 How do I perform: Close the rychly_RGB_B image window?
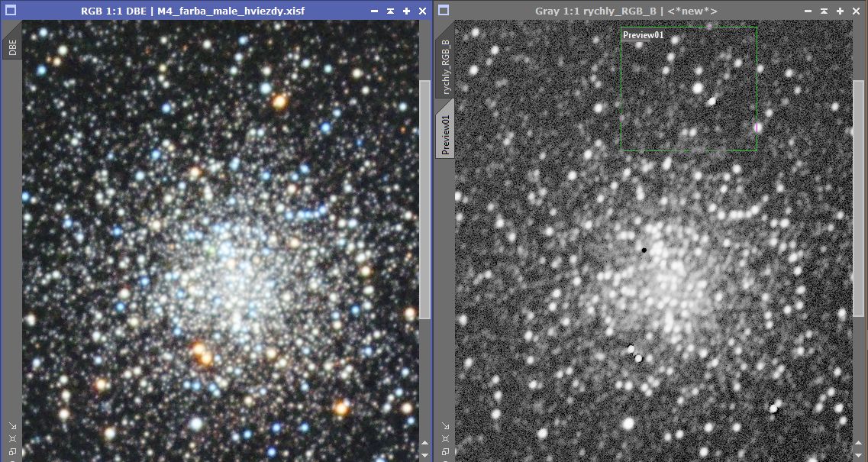pos(857,11)
